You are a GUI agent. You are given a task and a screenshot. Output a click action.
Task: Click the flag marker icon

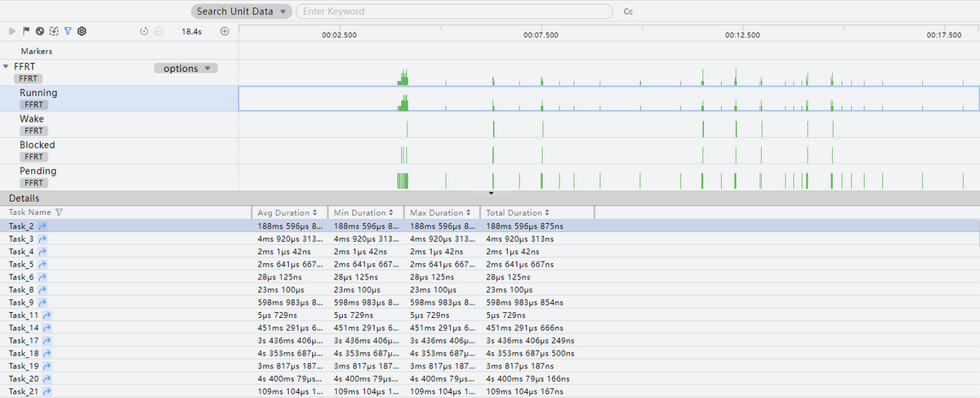click(26, 31)
